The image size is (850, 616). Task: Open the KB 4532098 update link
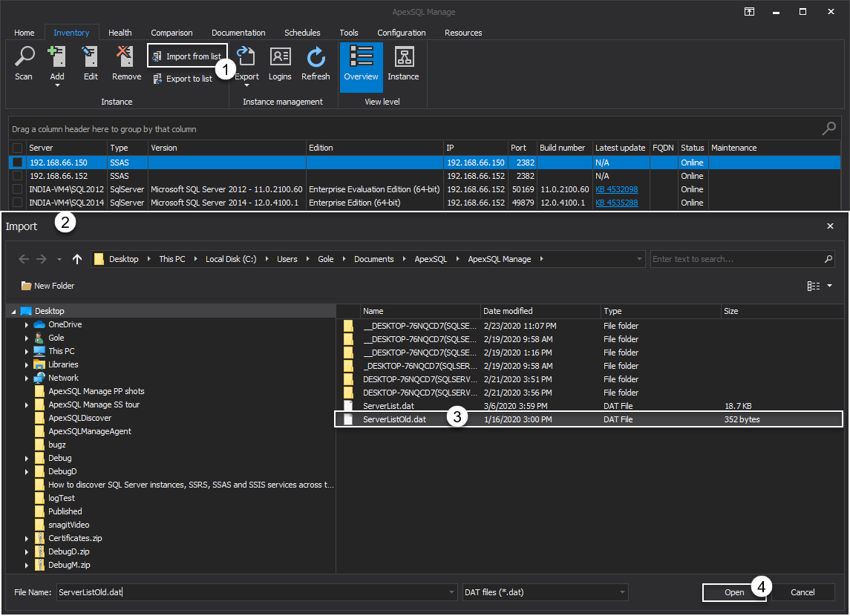coord(616,189)
